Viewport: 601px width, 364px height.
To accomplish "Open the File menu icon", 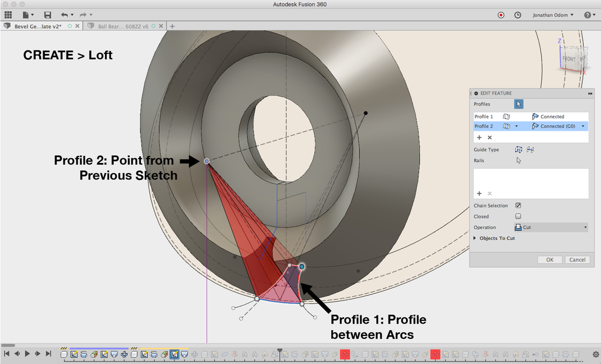I will [x=26, y=15].
